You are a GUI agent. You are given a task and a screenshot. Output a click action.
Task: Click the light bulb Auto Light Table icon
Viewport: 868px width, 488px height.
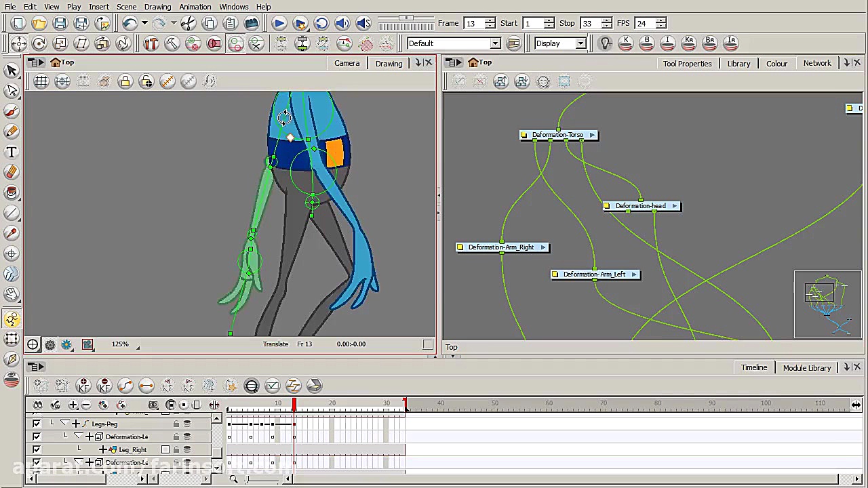pos(606,43)
